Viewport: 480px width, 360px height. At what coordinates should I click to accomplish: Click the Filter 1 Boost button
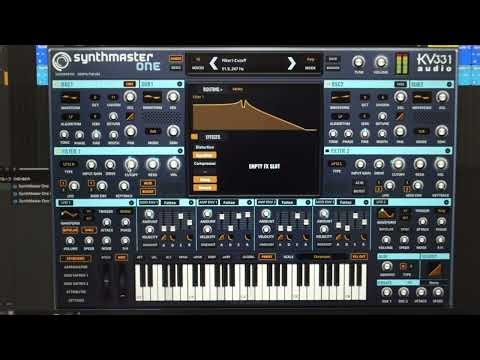[148, 191]
